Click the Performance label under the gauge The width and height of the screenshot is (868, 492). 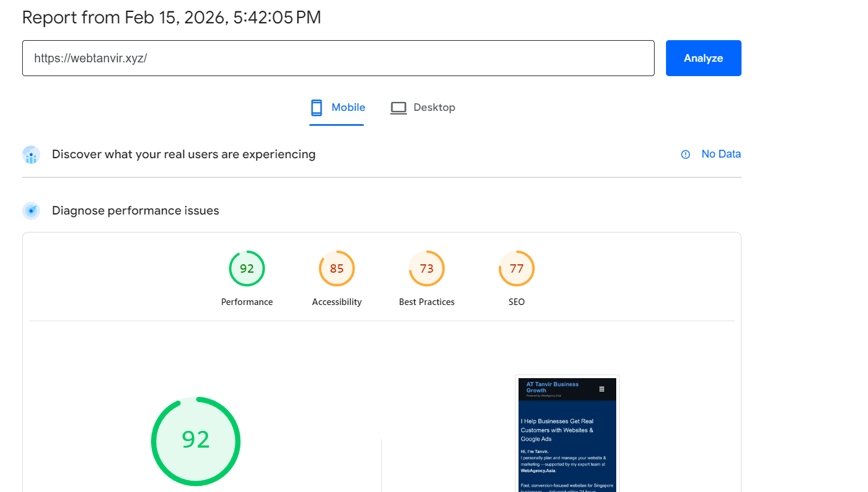247,302
